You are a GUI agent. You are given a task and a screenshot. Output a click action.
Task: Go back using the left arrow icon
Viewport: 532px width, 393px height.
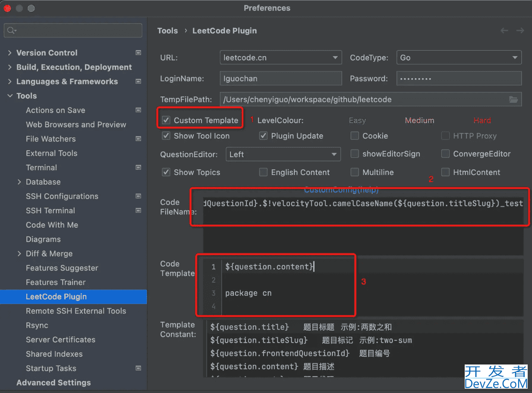(504, 31)
